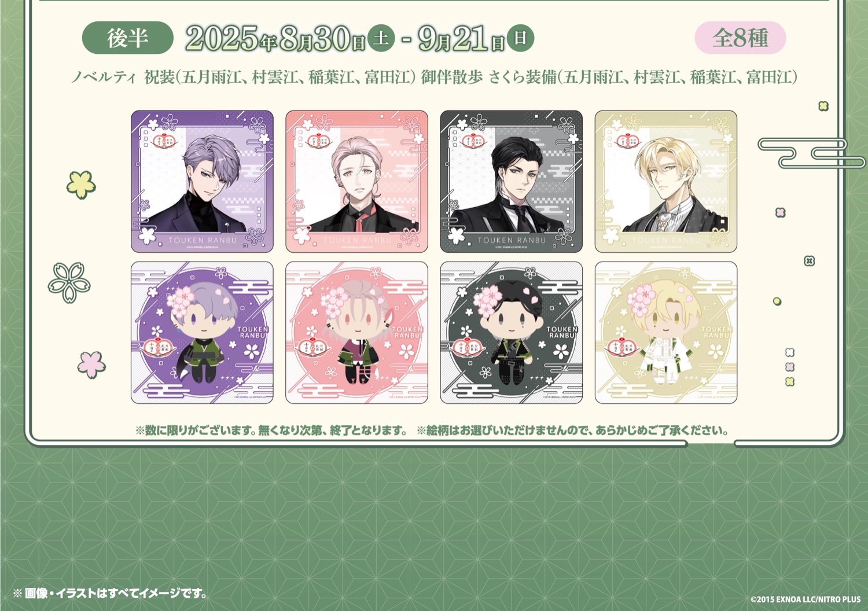
Task: Click the ノベルティ description line
Action: coord(434,77)
